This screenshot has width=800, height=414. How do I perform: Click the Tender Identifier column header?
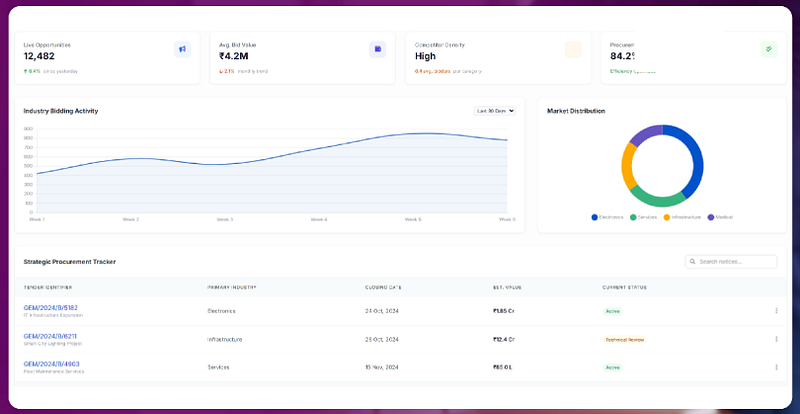tap(47, 287)
